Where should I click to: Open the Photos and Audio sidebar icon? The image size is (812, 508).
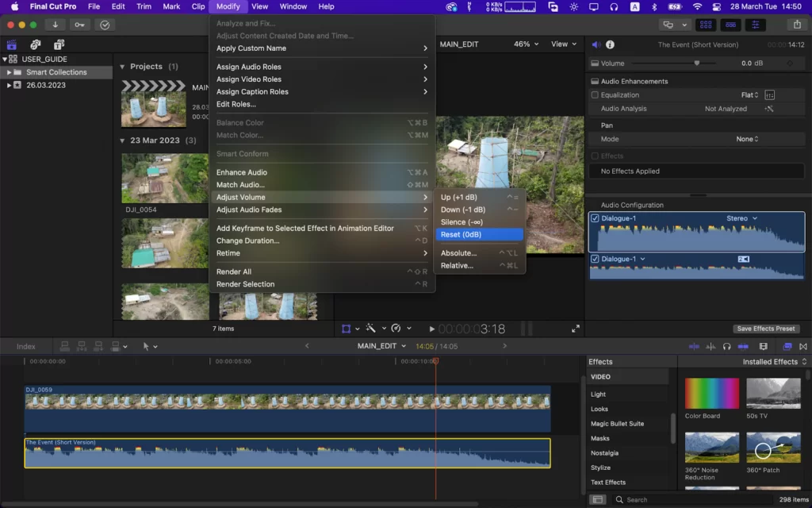tap(35, 44)
